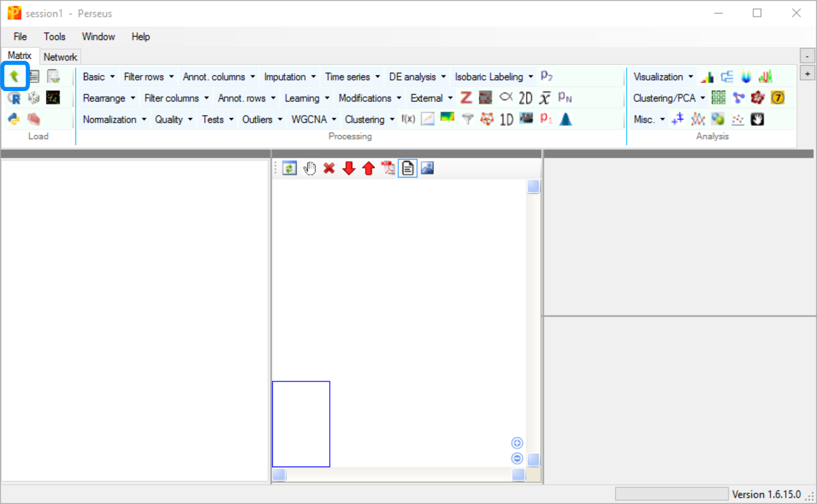Click the horizontal scrollbar left thumb
The image size is (817, 504).
(x=279, y=475)
